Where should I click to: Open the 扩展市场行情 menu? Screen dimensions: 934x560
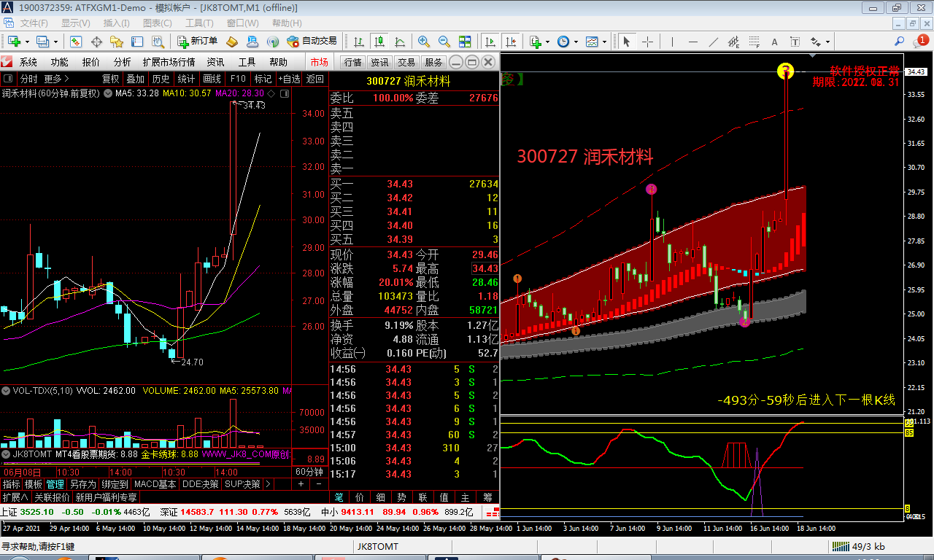pos(169,62)
